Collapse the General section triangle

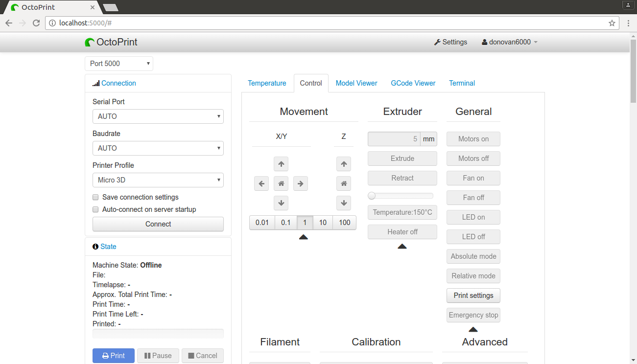(473, 330)
